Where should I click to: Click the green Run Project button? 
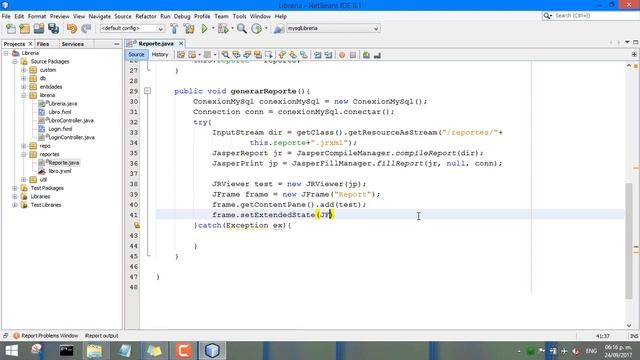point(204,29)
